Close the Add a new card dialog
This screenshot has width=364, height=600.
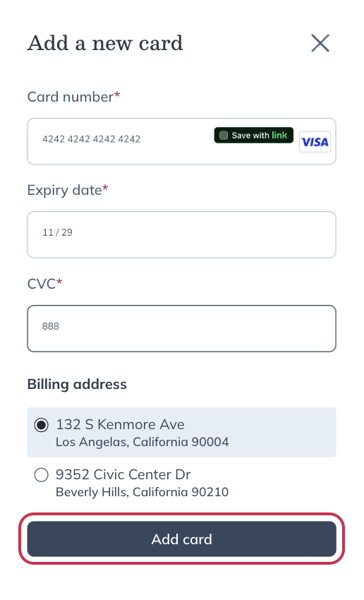[x=320, y=43]
